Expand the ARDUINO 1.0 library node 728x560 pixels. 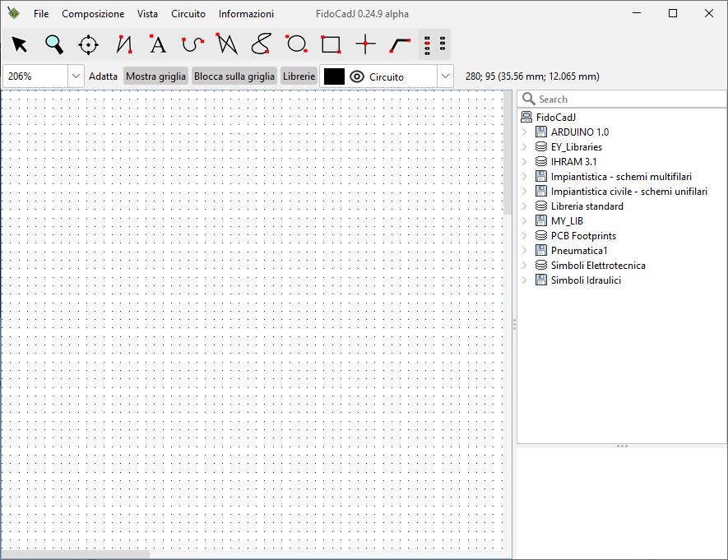pos(524,132)
